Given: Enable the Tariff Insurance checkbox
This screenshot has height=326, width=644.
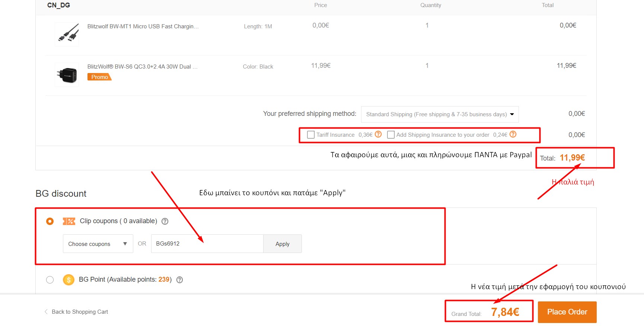Looking at the screenshot, I should point(311,134).
